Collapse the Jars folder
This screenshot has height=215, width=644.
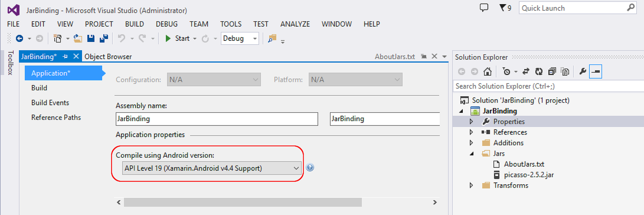[471, 154]
